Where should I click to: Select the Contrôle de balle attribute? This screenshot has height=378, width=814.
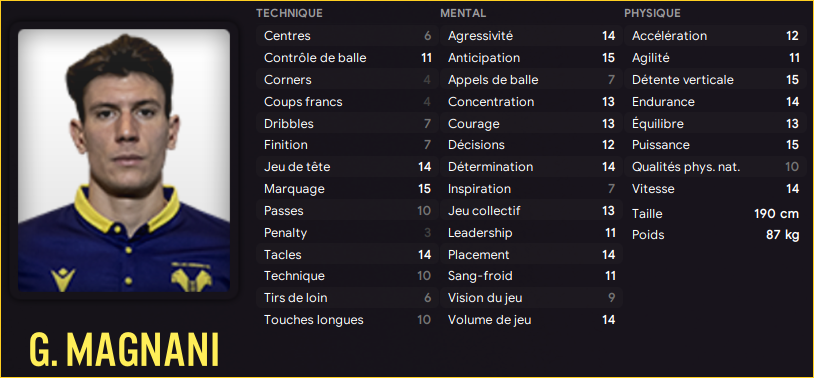point(347,58)
